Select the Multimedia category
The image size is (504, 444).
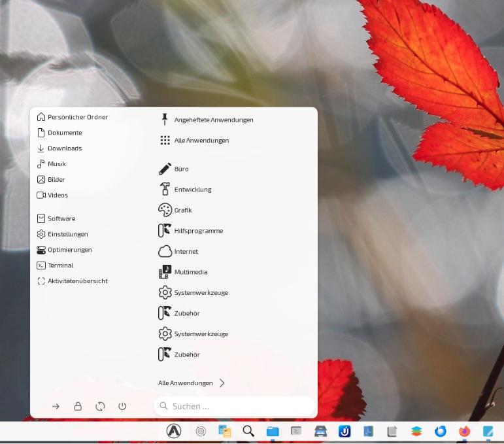(190, 272)
